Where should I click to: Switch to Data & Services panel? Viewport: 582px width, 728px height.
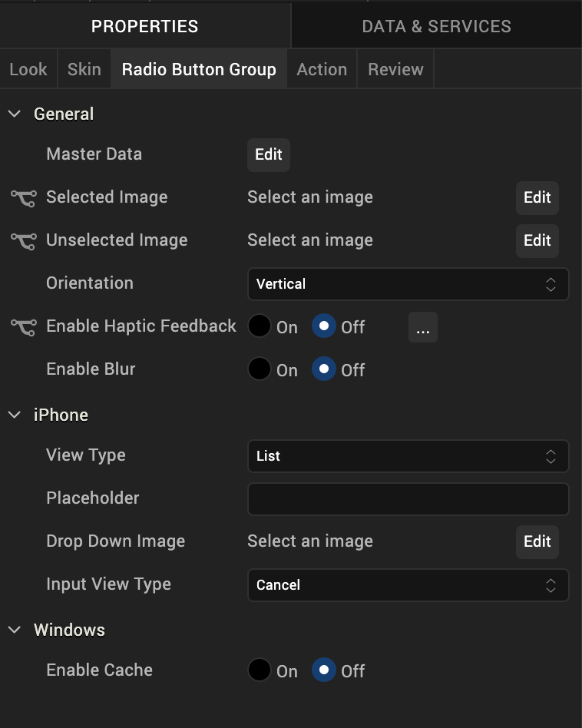[436, 26]
